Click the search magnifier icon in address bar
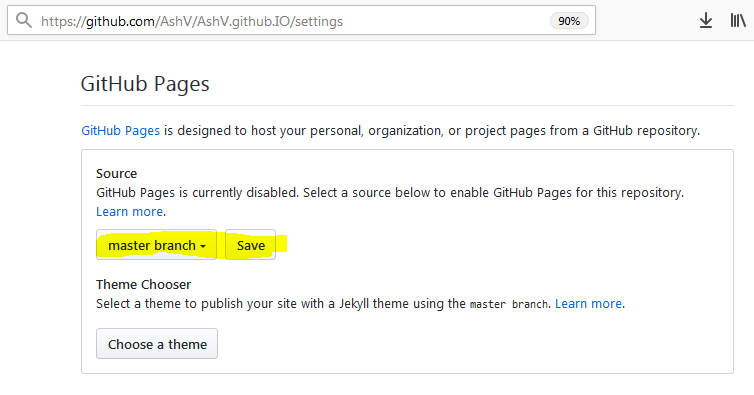Viewport: 754px width, 395px height. click(24, 21)
